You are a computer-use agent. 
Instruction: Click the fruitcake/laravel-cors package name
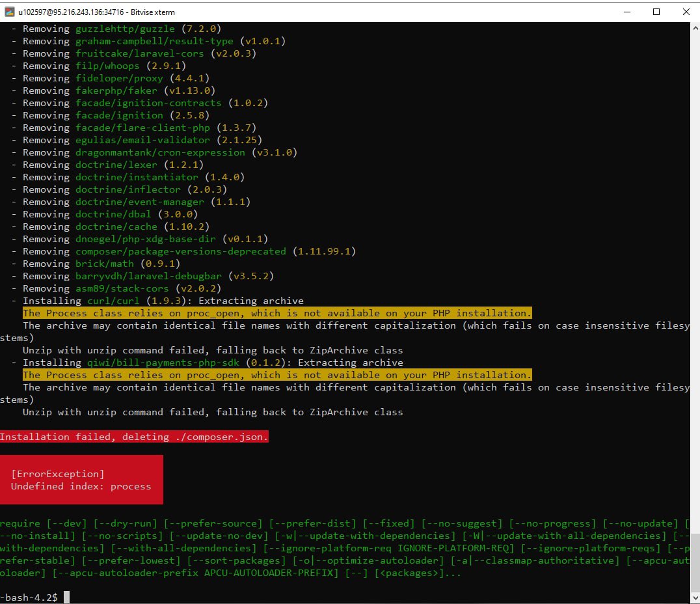tap(140, 53)
